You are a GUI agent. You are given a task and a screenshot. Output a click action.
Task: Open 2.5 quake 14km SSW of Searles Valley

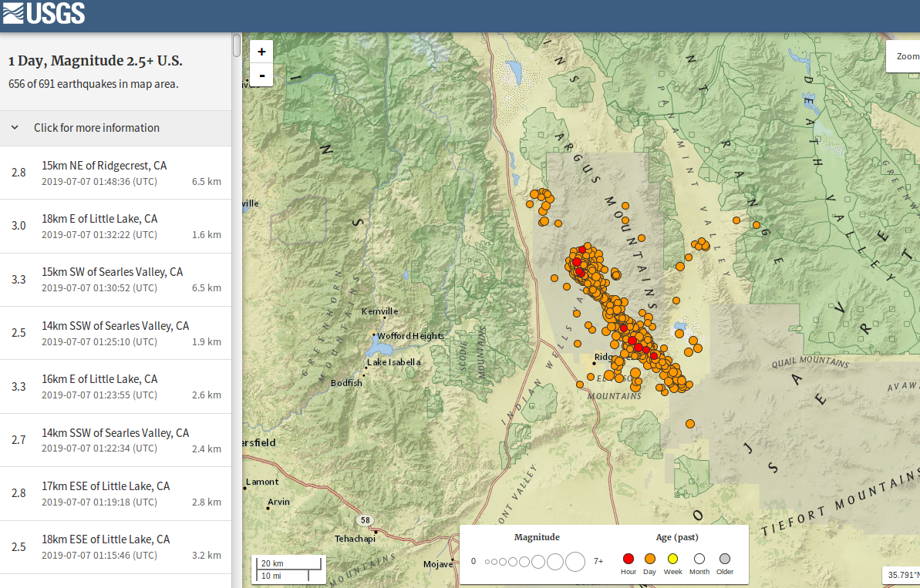(x=116, y=333)
